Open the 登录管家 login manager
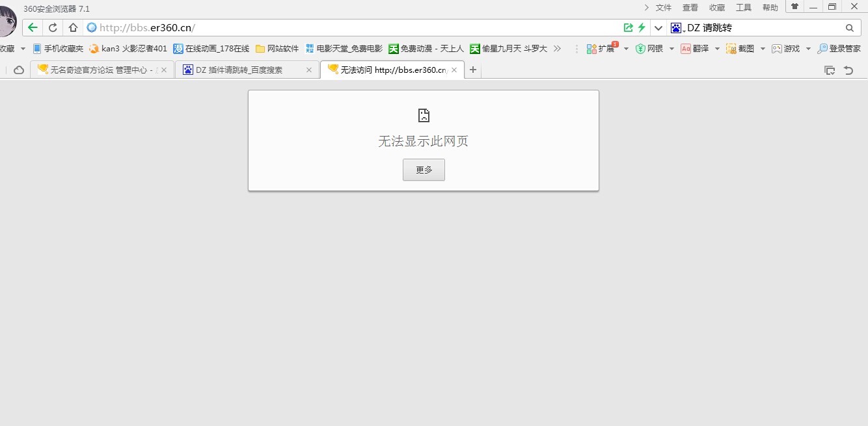This screenshot has width=868, height=426. point(839,49)
